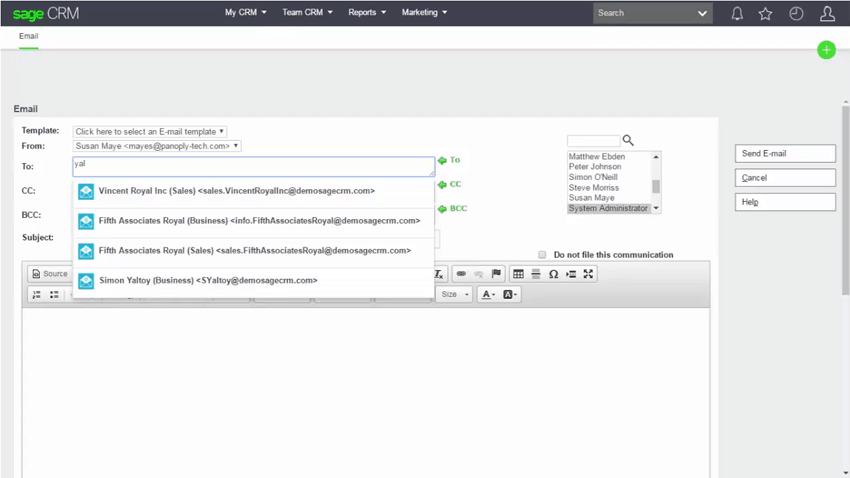
Task: Insert a horizontal line
Action: point(536,274)
